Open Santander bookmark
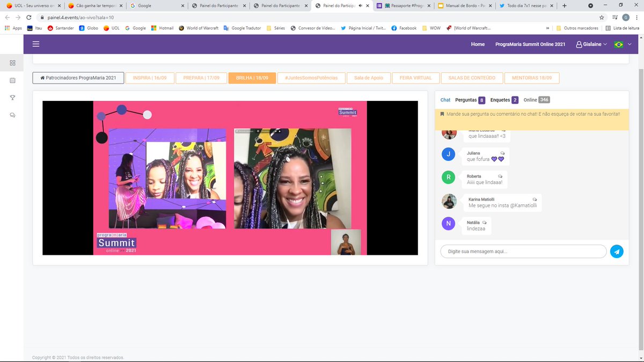Screen dimensions: 644x362 pyautogui.click(x=61, y=28)
